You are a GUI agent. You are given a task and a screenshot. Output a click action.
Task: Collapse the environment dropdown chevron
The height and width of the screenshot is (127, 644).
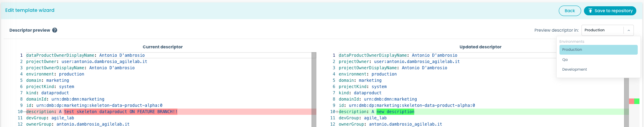(629, 30)
